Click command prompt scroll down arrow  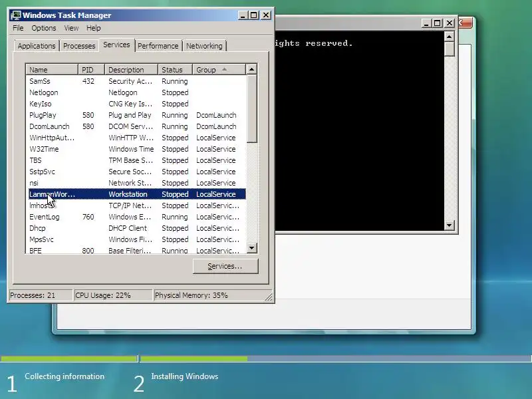pyautogui.click(x=450, y=225)
